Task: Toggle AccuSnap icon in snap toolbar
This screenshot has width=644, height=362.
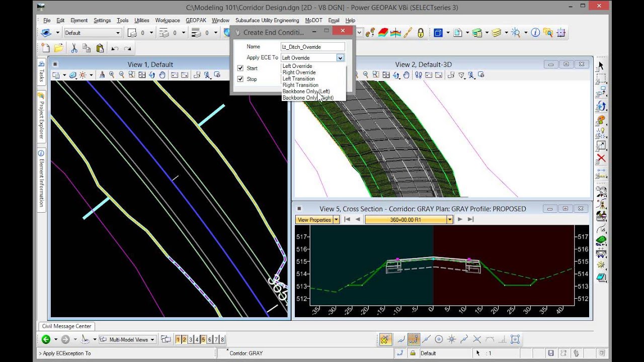Action: pyautogui.click(x=385, y=339)
